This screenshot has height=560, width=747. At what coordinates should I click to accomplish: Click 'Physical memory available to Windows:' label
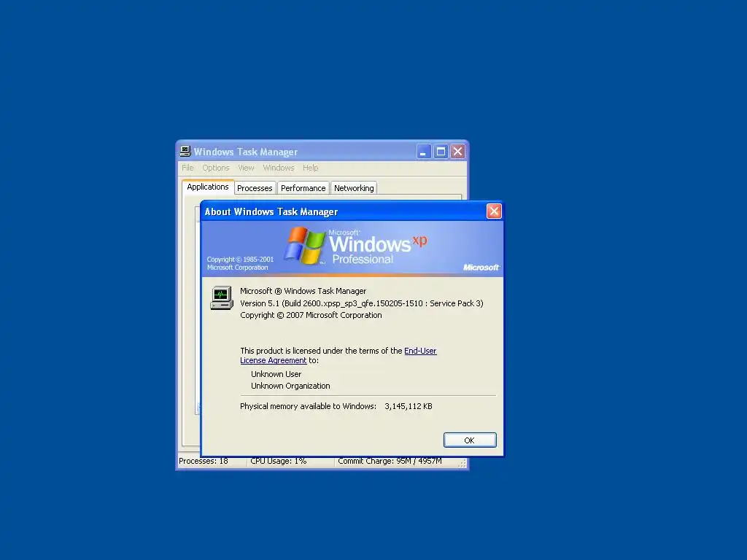[x=308, y=406]
